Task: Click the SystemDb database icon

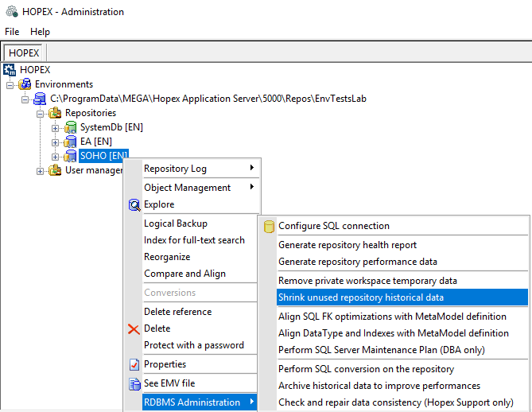Action: coord(71,127)
